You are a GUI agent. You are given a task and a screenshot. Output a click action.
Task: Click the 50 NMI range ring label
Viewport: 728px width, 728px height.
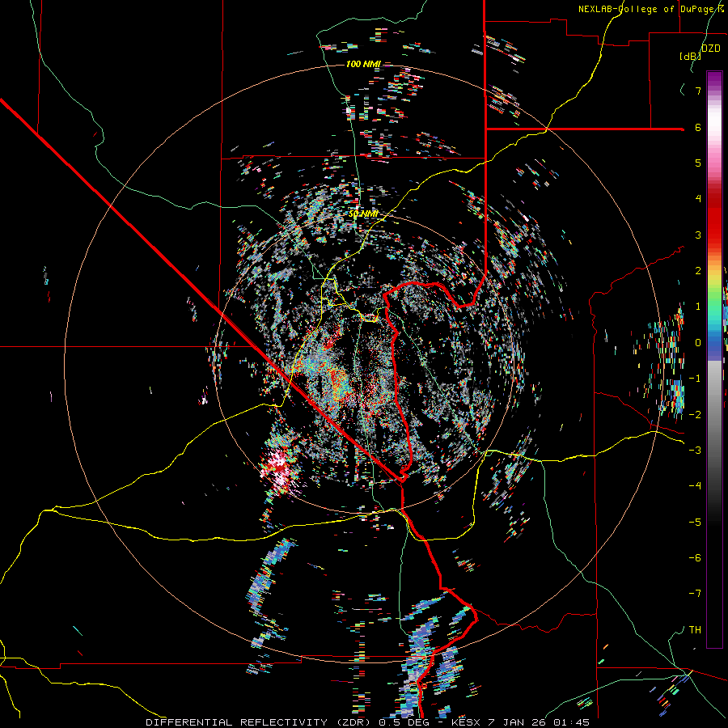pyautogui.click(x=363, y=214)
